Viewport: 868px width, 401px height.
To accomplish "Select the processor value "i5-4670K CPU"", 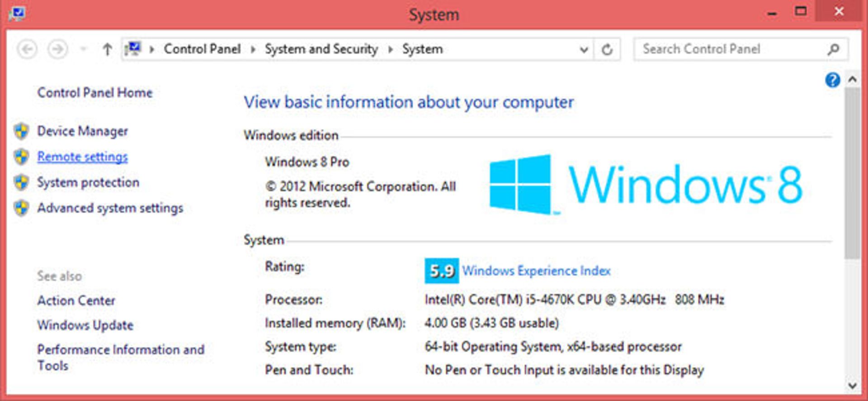I will point(563,300).
